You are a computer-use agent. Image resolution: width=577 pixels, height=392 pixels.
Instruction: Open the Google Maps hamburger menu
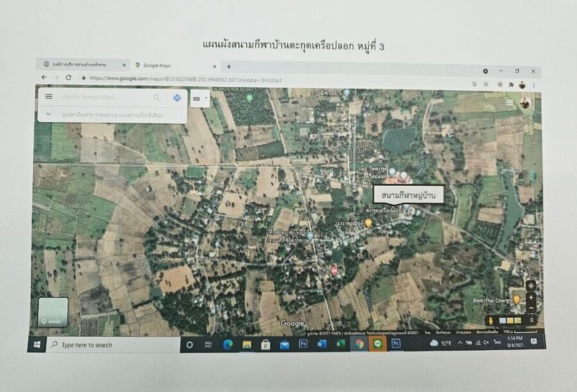(x=49, y=97)
